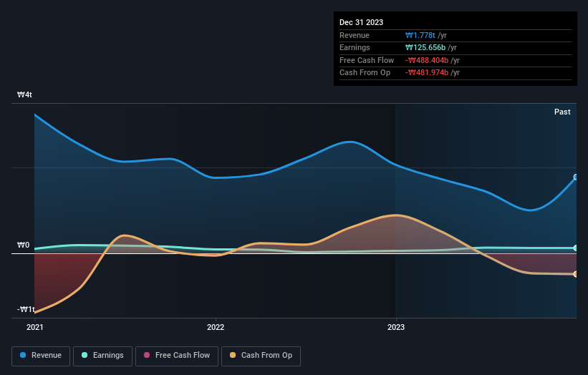Click the ₩0 y-axis label
This screenshot has height=375, width=588.
(23, 245)
